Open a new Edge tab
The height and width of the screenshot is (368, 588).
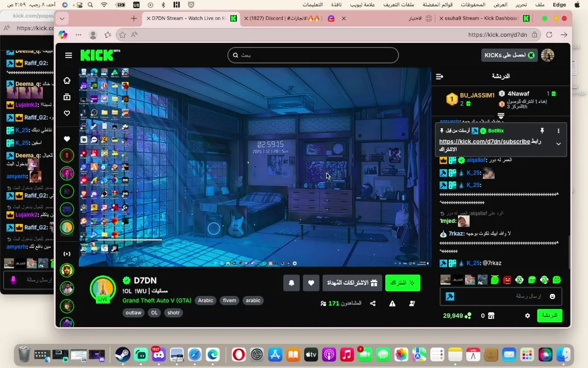tap(134, 18)
